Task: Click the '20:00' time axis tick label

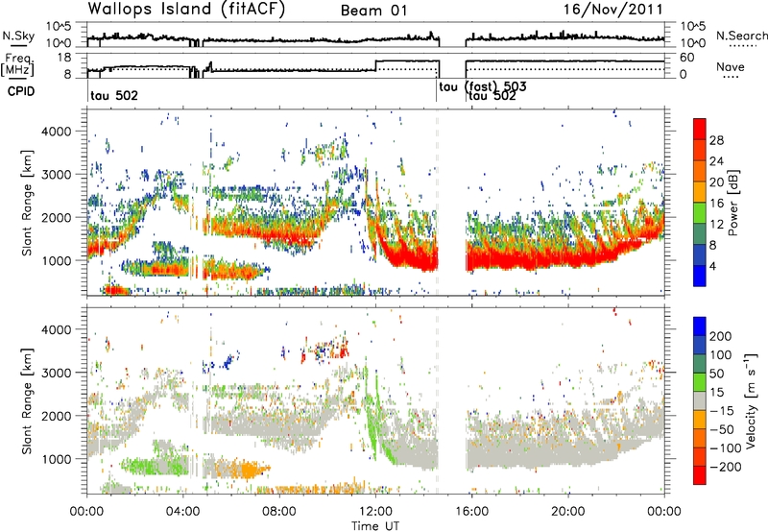Action: point(568,512)
